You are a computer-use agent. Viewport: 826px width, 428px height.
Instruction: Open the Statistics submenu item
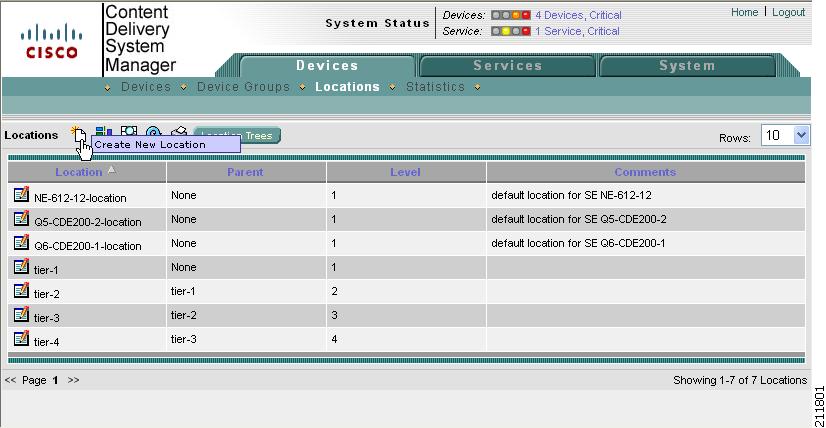pos(435,87)
